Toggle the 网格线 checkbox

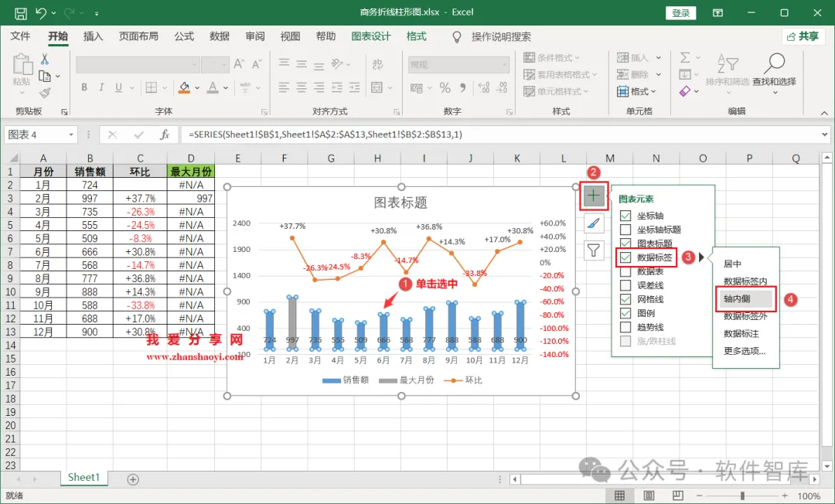coord(625,299)
